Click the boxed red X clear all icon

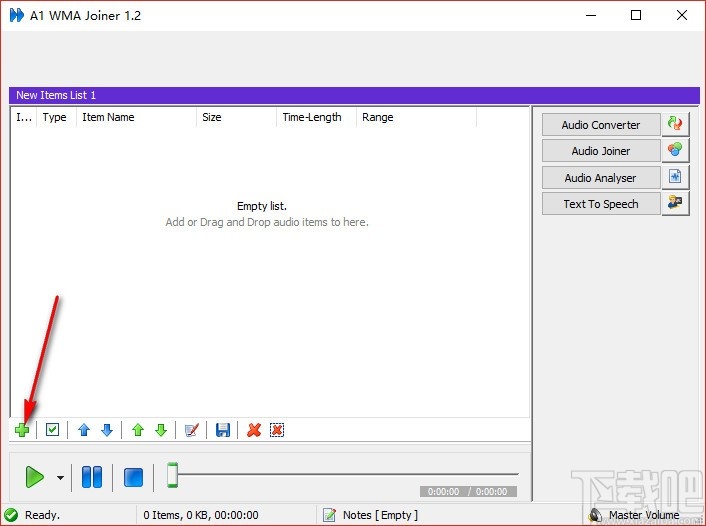point(277,430)
